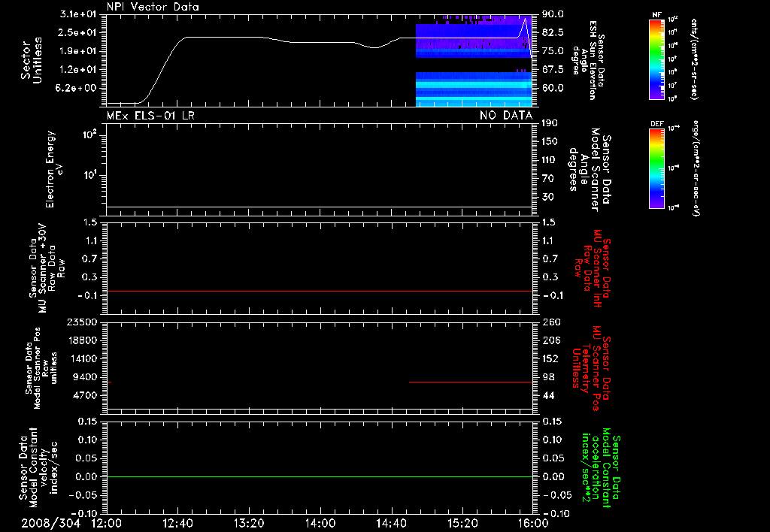
Task: Click "ESH Sun Elevation Angle" axis title
Action: pos(588,60)
